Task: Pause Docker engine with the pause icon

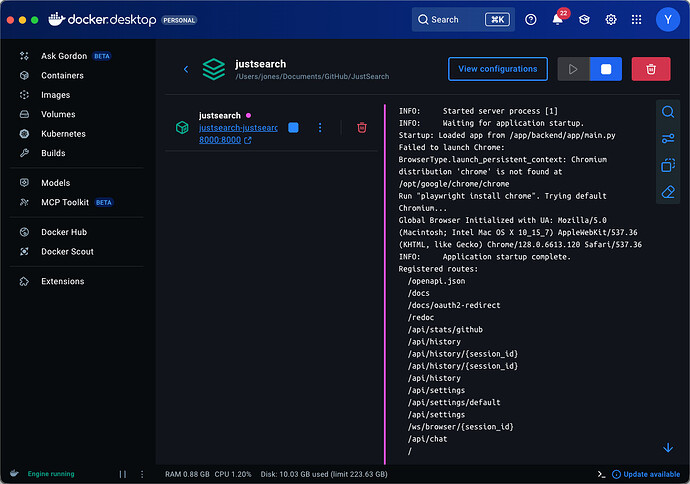Action: 123,474
